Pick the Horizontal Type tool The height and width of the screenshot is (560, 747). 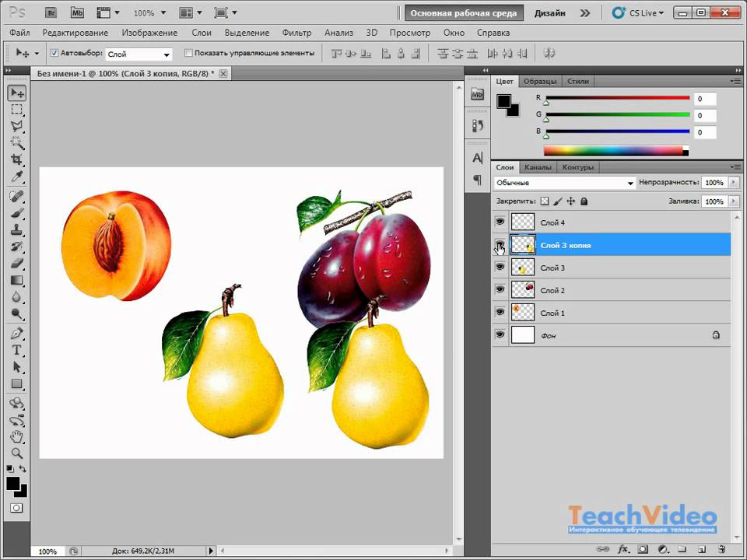[16, 350]
